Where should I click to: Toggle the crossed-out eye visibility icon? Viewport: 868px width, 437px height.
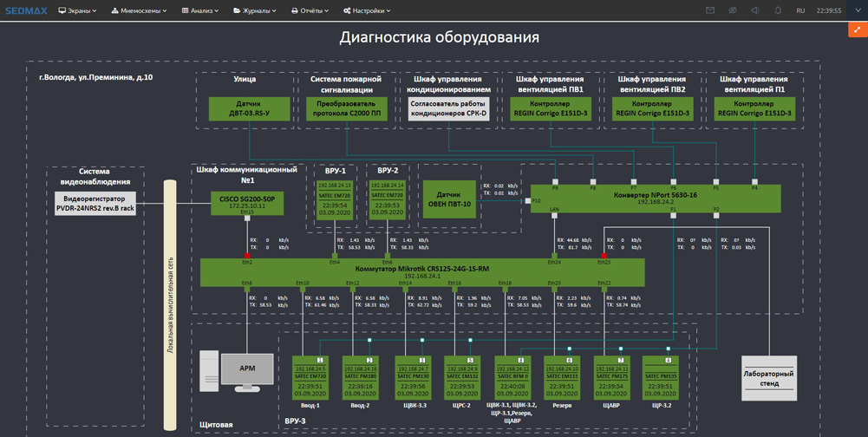(x=733, y=10)
